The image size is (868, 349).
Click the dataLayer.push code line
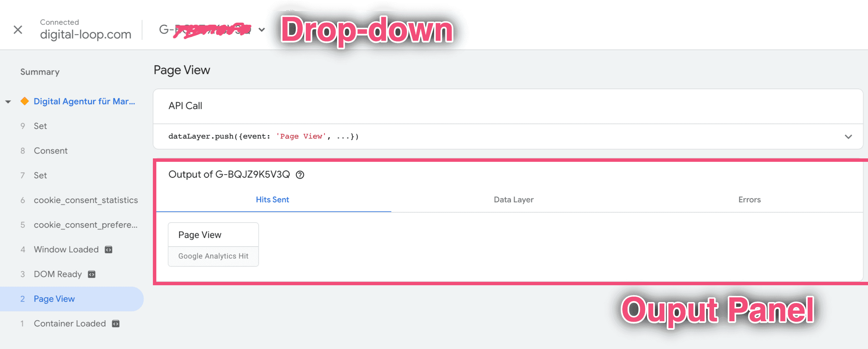pyautogui.click(x=263, y=136)
